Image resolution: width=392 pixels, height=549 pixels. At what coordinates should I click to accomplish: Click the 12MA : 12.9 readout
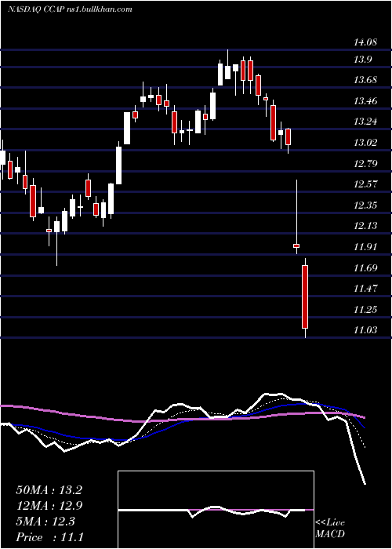tap(49, 506)
